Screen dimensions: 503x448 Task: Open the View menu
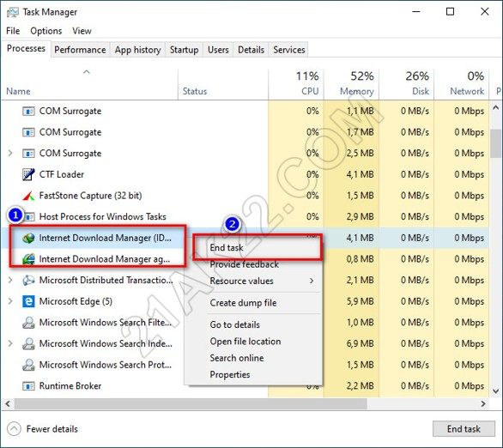tap(82, 31)
